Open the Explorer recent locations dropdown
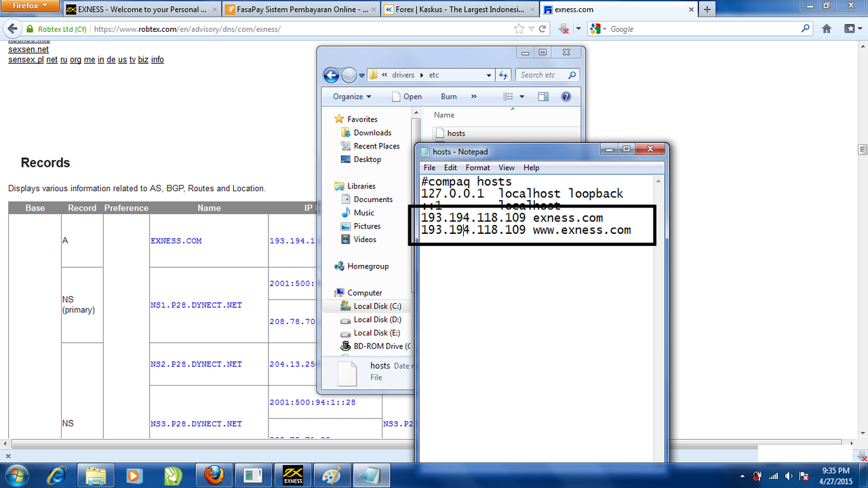 click(362, 75)
